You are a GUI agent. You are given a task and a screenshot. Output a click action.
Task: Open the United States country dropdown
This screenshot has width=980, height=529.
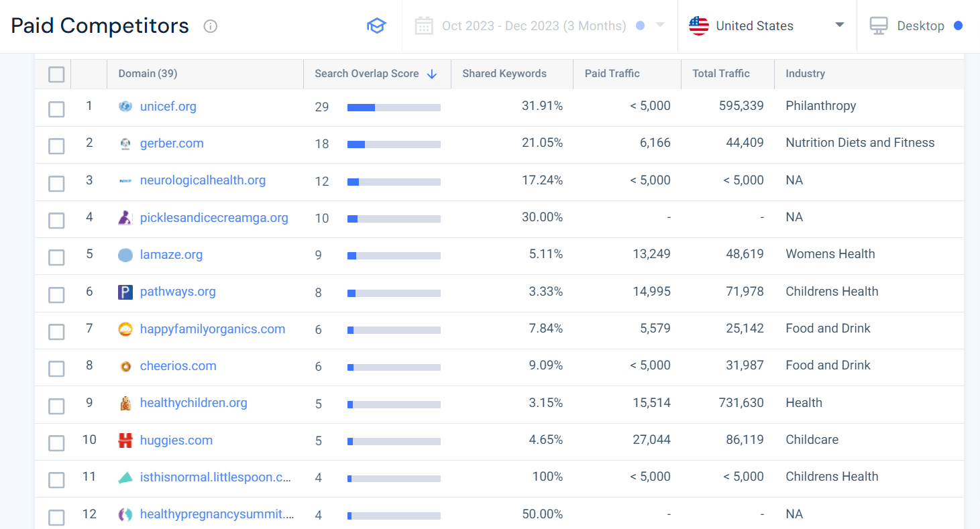[767, 26]
